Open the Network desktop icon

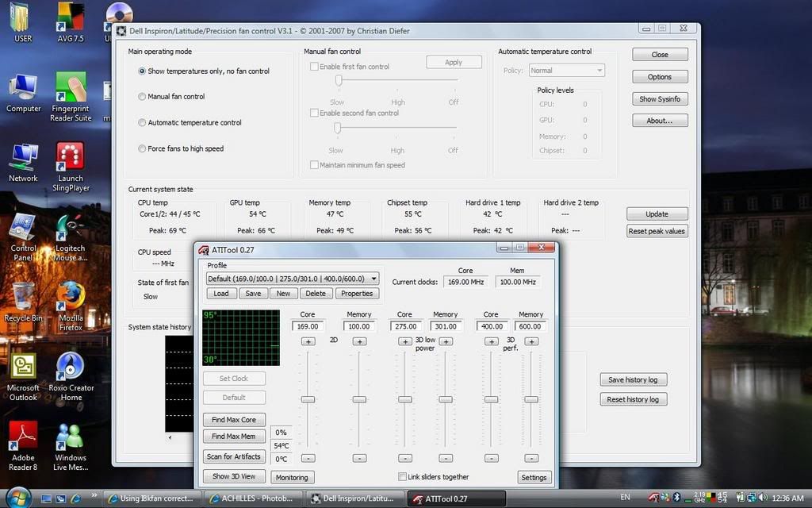pyautogui.click(x=23, y=163)
